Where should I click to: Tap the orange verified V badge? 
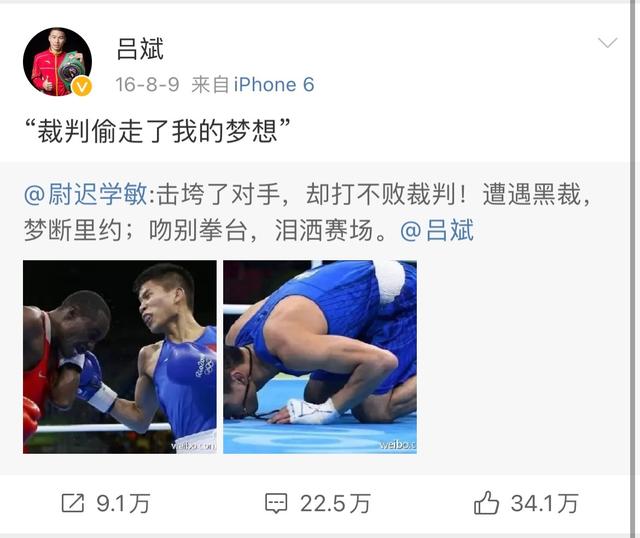tap(82, 86)
